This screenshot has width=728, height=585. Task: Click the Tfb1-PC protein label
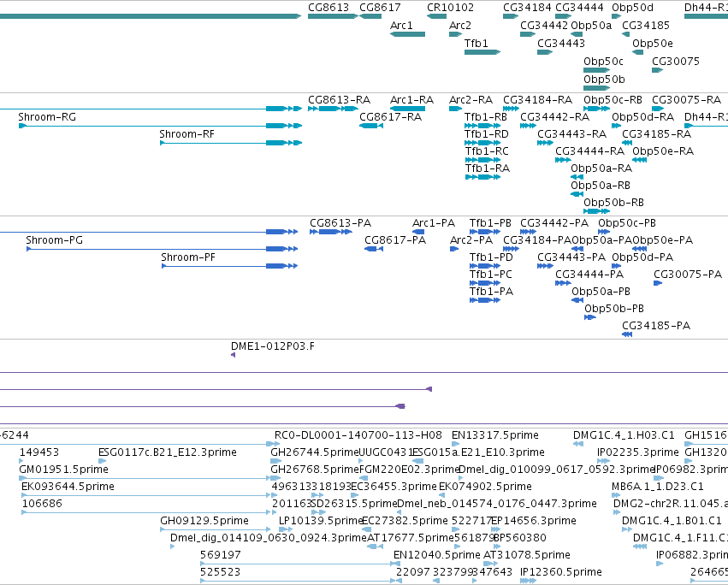coord(491,275)
